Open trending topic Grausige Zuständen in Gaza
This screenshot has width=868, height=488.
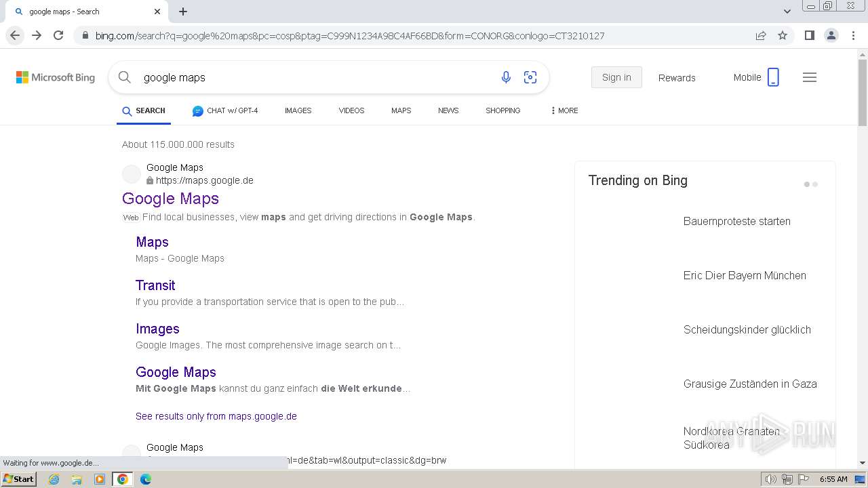pyautogui.click(x=750, y=384)
